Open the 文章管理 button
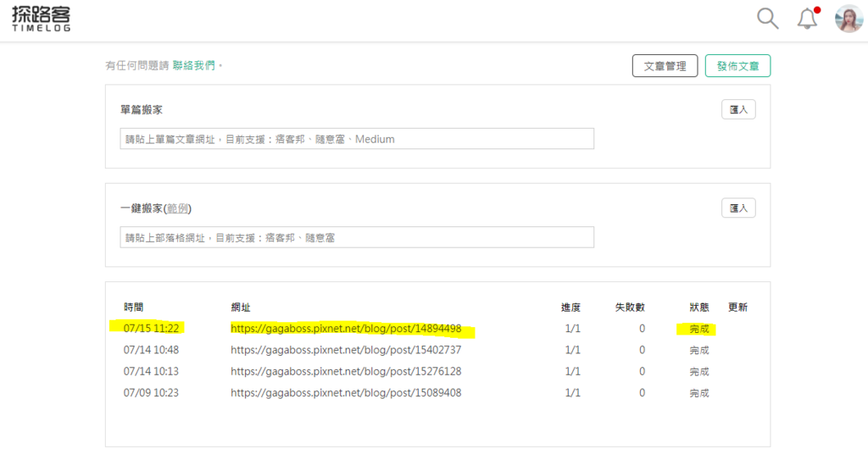Image resolution: width=868 pixels, height=460 pixels. 665,66
